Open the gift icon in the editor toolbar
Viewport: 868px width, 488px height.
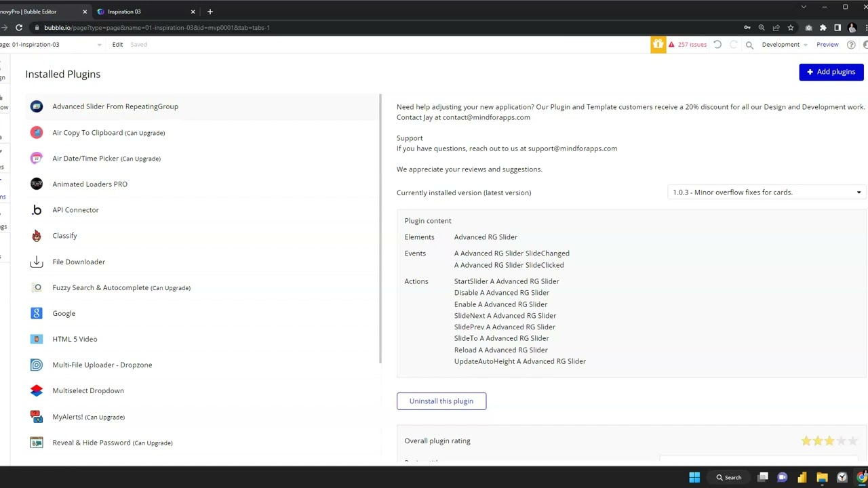click(658, 45)
